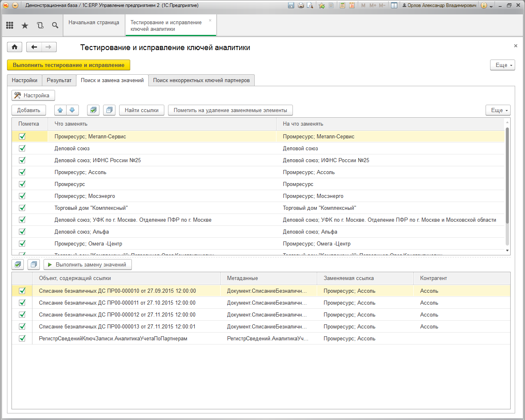Select Поиск и замена значений tab
The image size is (525, 420).
(x=112, y=80)
